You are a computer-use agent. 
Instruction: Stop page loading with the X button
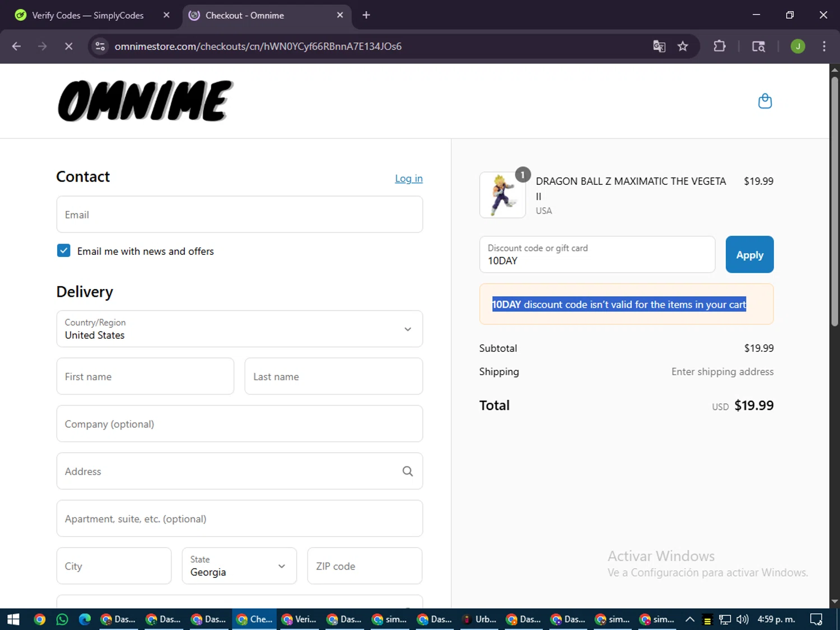(x=69, y=46)
